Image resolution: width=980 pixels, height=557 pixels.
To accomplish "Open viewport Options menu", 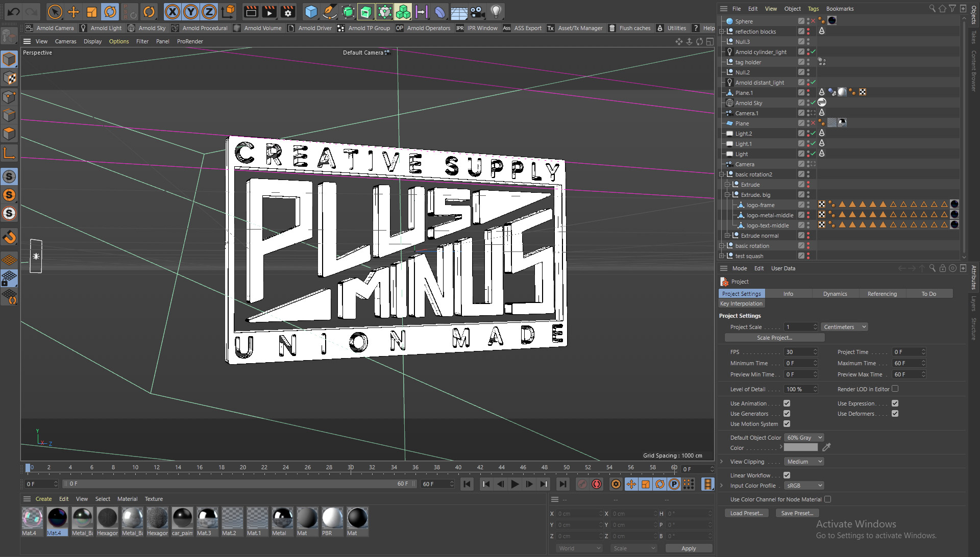I will [x=119, y=41].
